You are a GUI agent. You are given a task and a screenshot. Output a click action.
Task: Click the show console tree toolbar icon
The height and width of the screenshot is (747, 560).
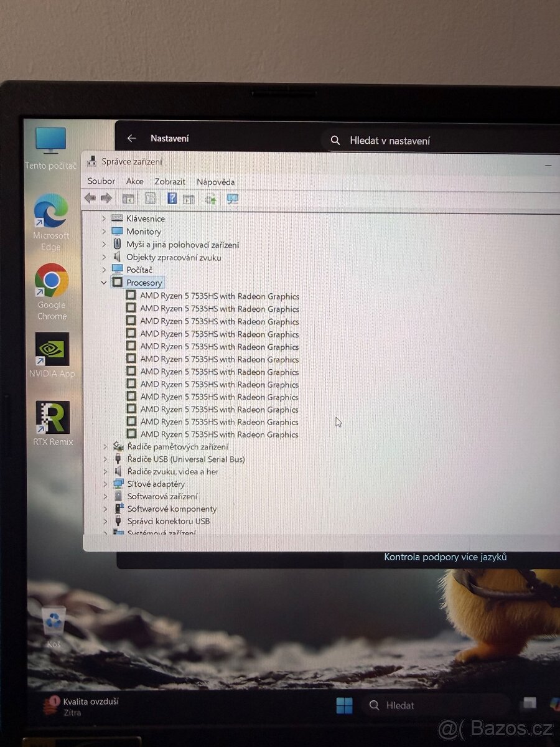pyautogui.click(x=128, y=198)
